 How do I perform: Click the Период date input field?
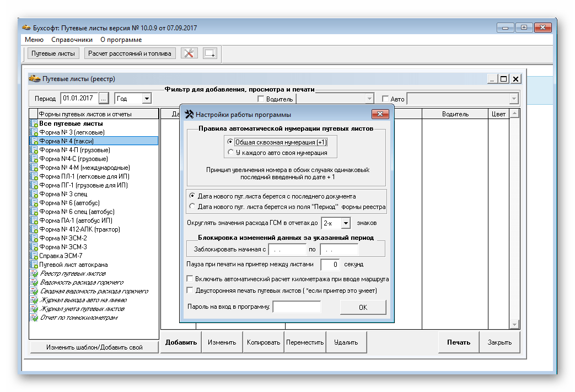pos(79,98)
